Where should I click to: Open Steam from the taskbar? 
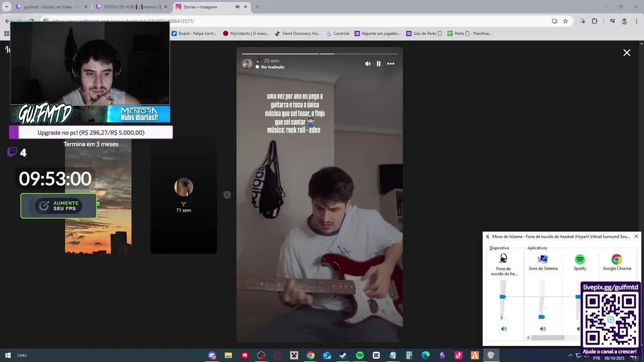point(343,355)
